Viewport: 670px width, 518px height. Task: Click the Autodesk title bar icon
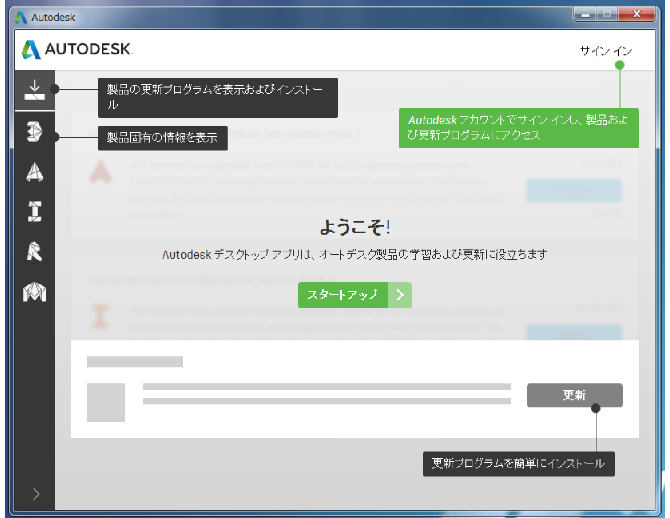[x=21, y=18]
